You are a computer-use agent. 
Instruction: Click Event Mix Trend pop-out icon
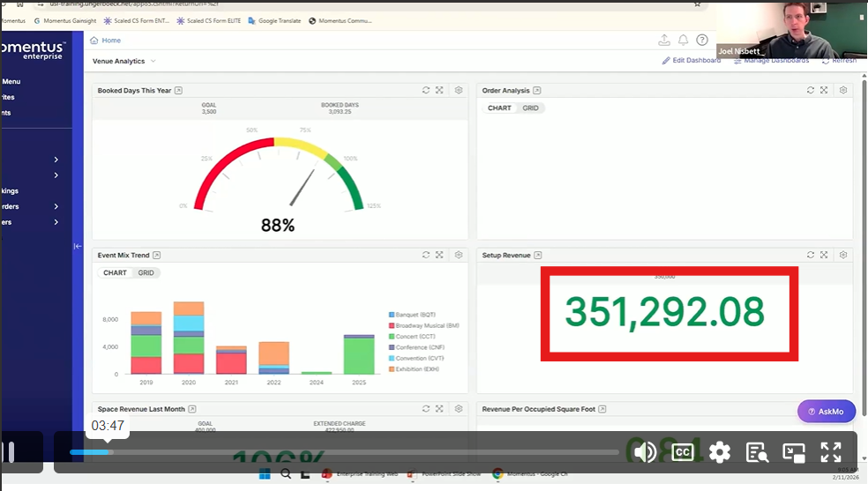pos(157,256)
